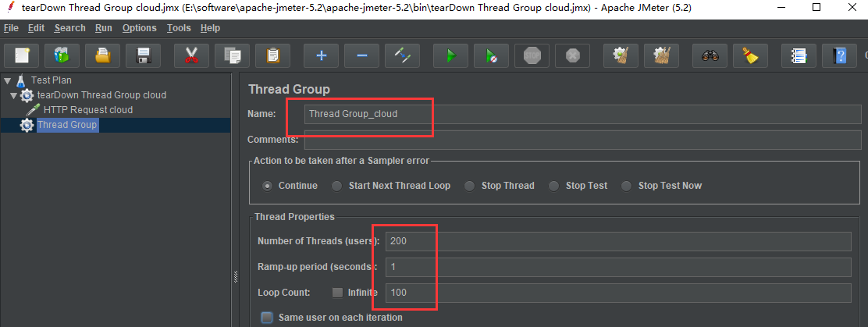
Task: Click the Stop test icon
Action: coord(532,55)
